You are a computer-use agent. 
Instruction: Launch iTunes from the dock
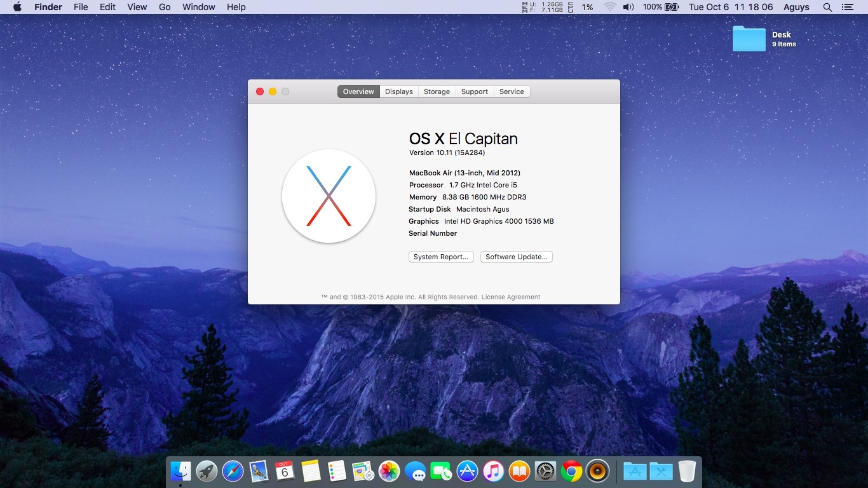point(493,471)
